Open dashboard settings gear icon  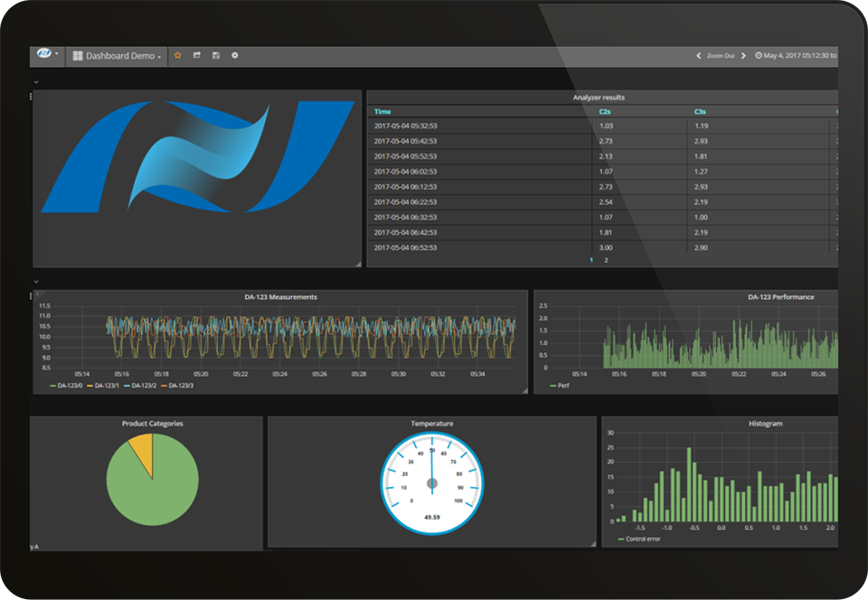point(235,55)
